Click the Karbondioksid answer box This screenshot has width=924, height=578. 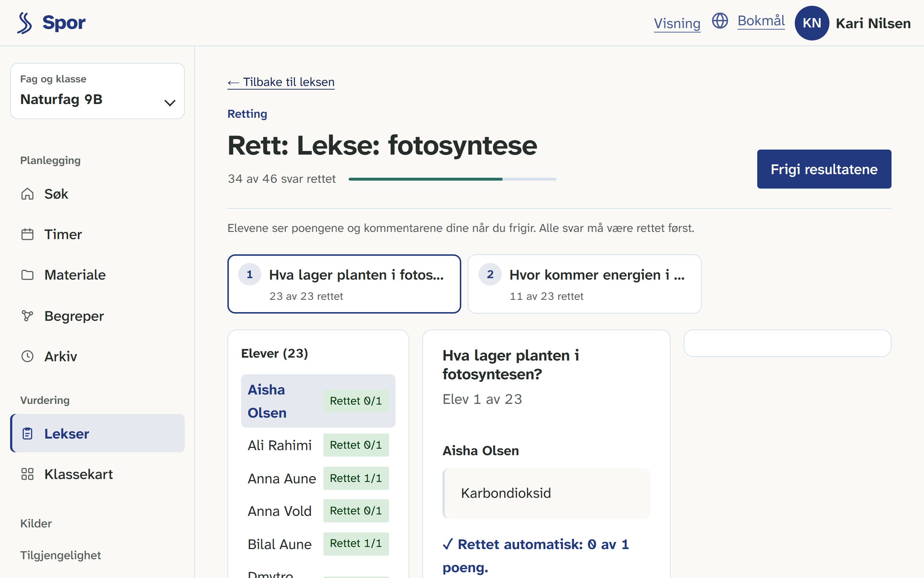[546, 493]
